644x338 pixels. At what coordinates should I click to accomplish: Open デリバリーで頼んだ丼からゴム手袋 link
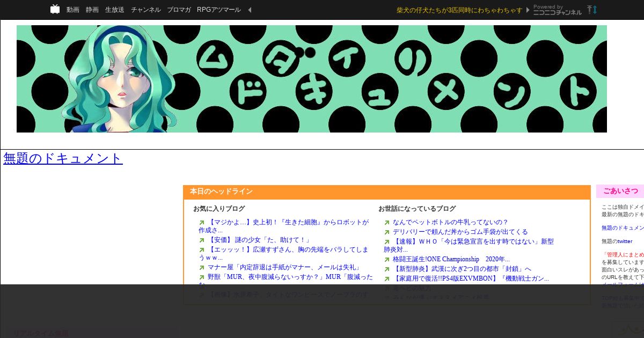click(460, 232)
